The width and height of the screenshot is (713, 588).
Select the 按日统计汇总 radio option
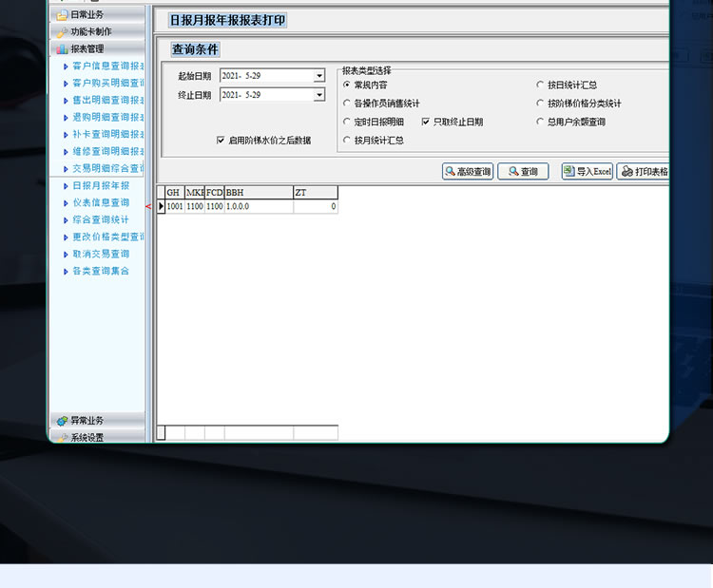click(541, 85)
